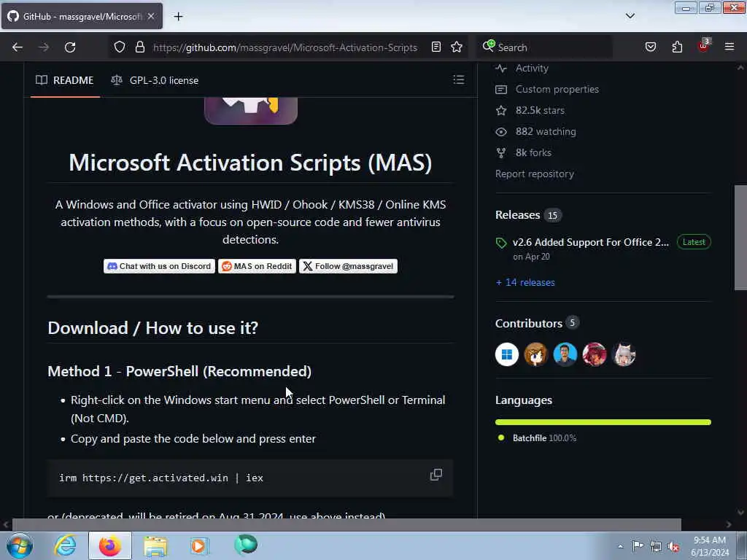Show the + 14 releases link
Viewport: 747px width, 560px height.
(525, 282)
